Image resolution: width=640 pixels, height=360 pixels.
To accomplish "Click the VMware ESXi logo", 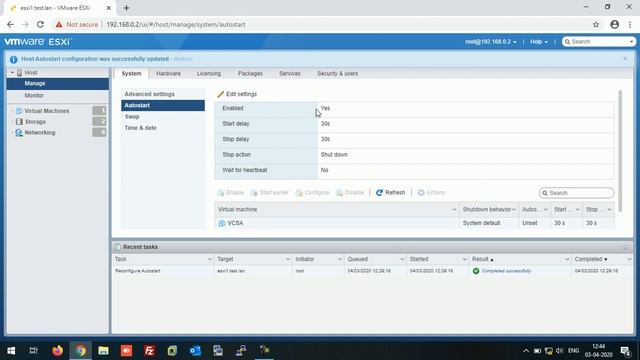I will (38, 42).
